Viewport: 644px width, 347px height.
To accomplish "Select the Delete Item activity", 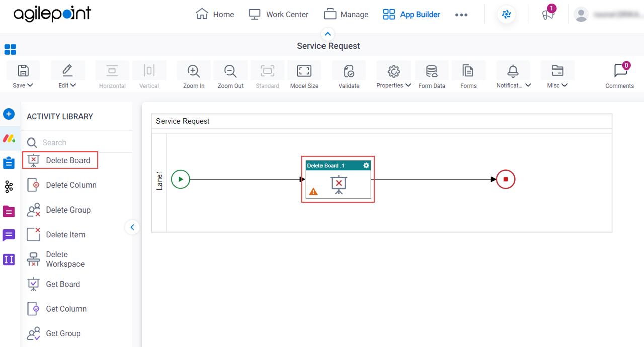I will tap(56, 234).
